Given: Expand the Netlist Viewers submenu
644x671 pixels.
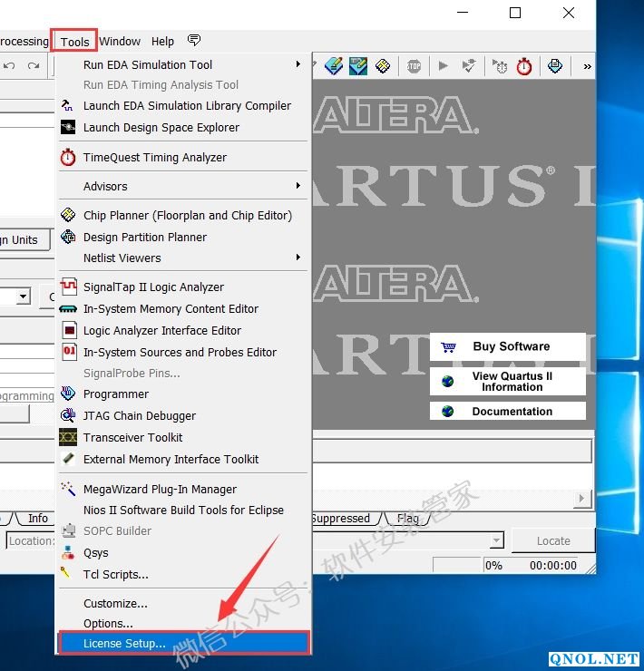Looking at the screenshot, I should [122, 258].
